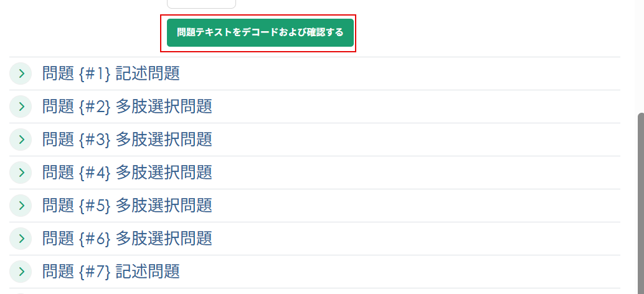
Task: Click the 問題テキストをデコードおよび確認する button
Action: [x=260, y=32]
